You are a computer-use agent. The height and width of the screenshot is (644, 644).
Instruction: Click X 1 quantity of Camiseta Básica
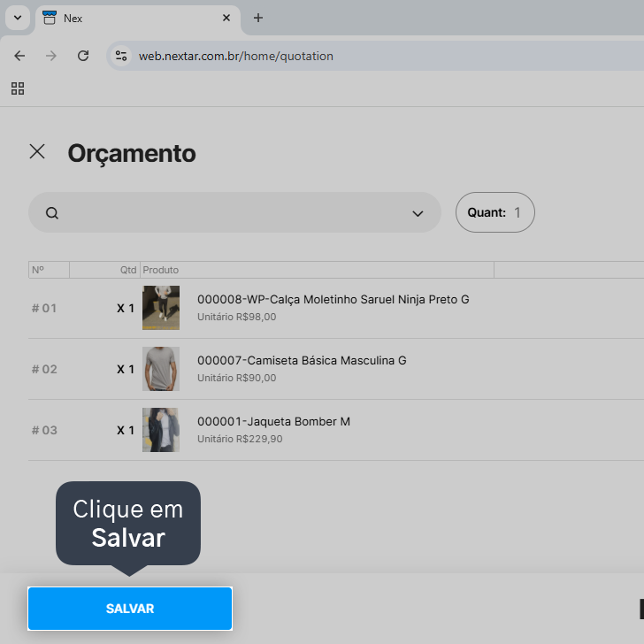point(126,369)
